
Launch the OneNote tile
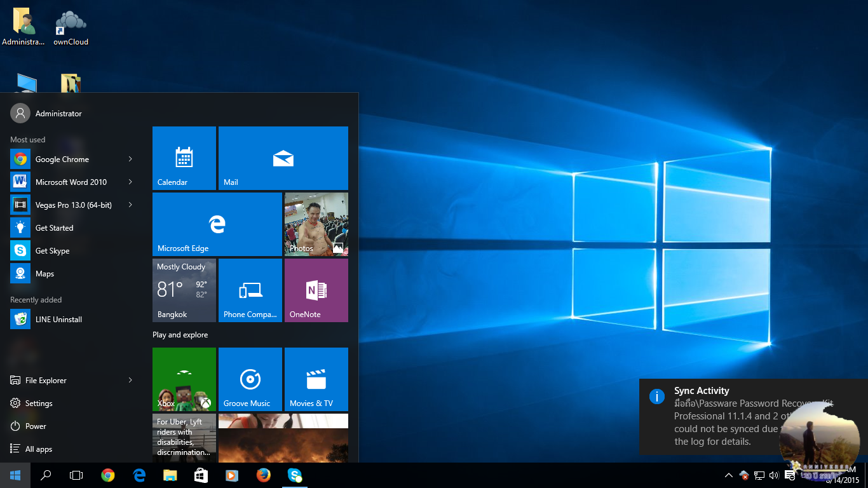tap(316, 290)
